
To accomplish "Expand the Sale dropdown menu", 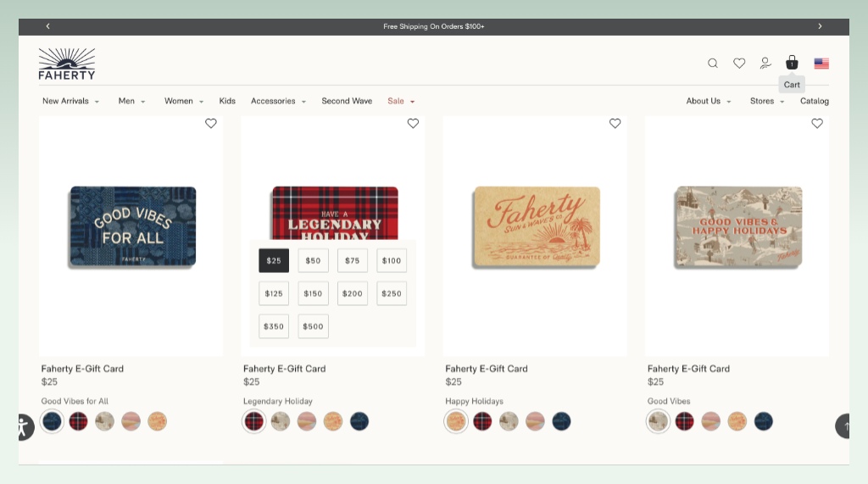I will click(x=401, y=101).
